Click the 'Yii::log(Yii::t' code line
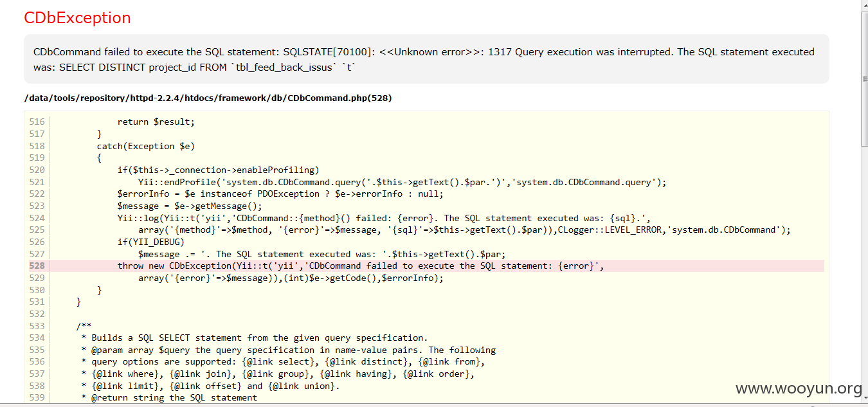This screenshot has width=868, height=407. pyautogui.click(x=384, y=218)
